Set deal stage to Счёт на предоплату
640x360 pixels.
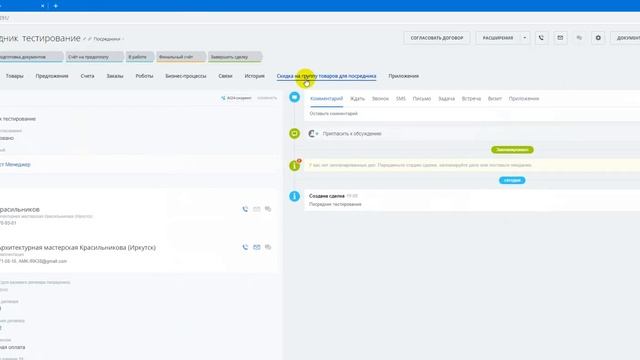click(94, 57)
